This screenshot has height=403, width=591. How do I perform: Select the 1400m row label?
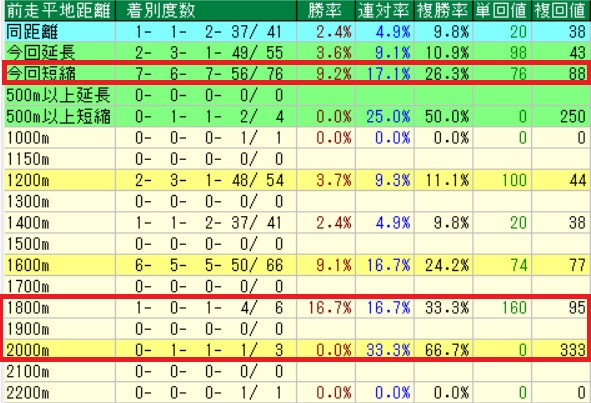(28, 222)
